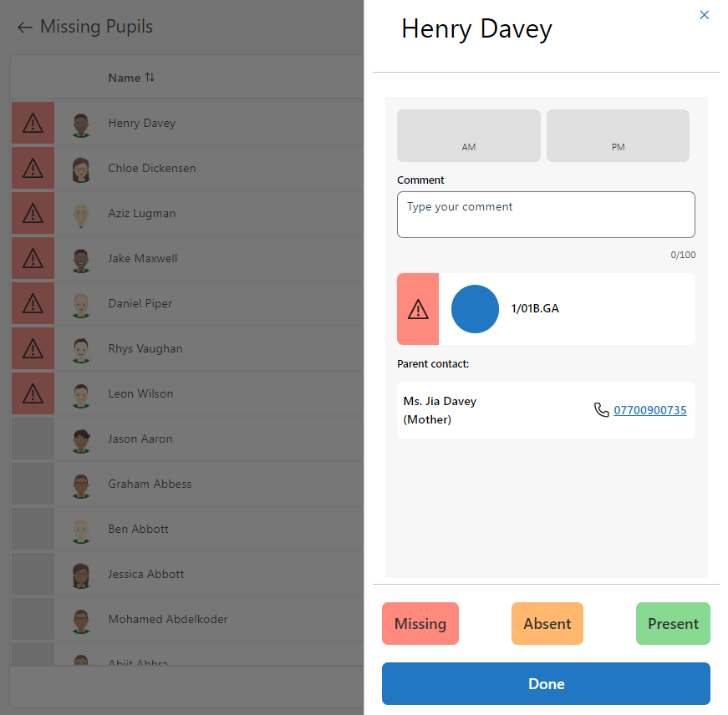Open Rhys Vaughan's row in the list
Viewport: 728px width, 715px height.
(x=145, y=349)
